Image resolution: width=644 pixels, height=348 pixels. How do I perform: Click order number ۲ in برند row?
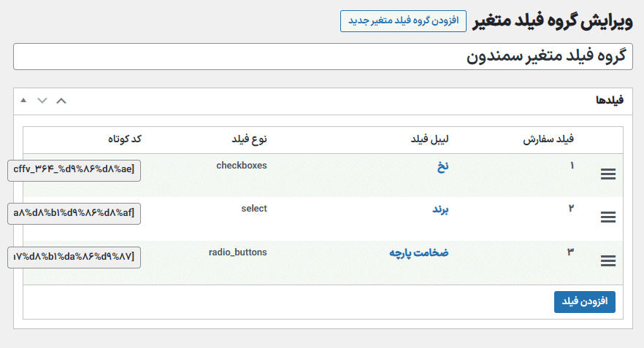tap(571, 209)
